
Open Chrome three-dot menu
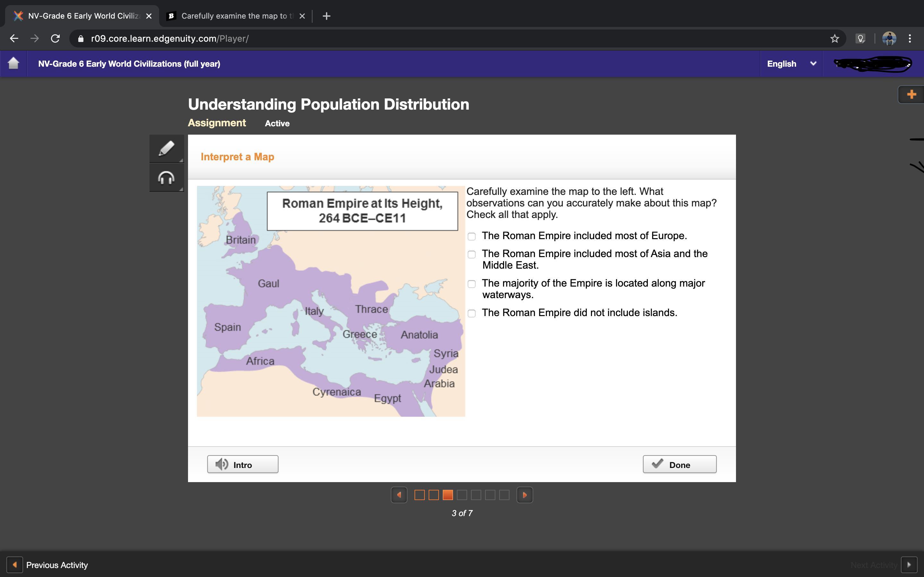(910, 38)
